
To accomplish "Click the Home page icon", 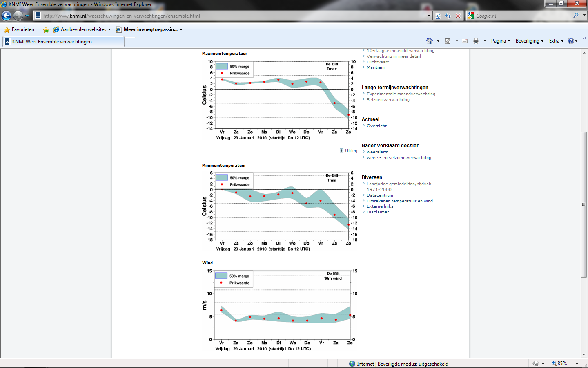I will pyautogui.click(x=429, y=41).
